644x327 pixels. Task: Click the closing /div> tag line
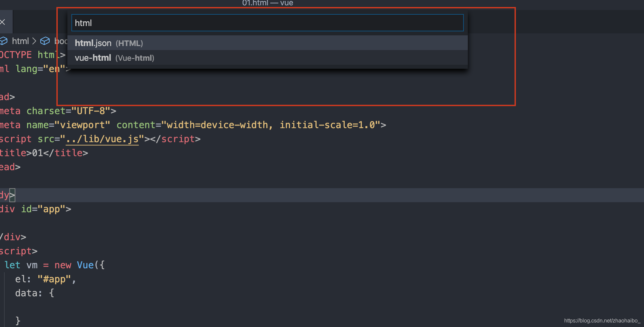[13, 237]
